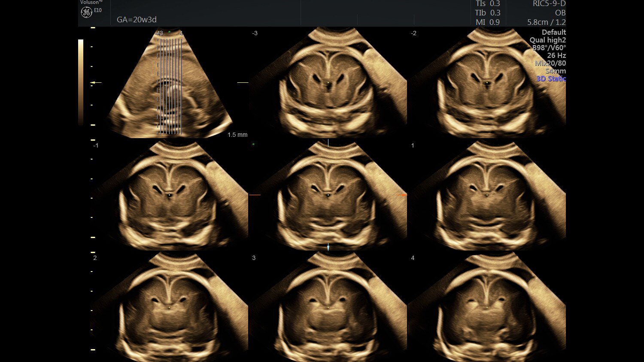Select the slice labeled -2

(x=486, y=82)
